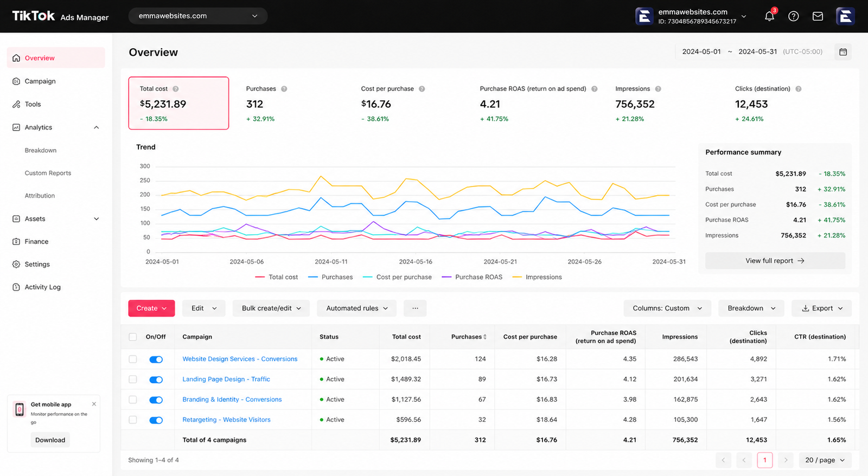Click the Create button
This screenshot has height=476, width=868.
tap(151, 308)
